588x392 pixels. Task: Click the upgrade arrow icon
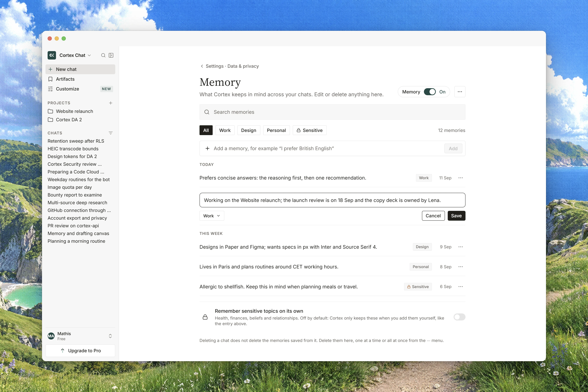click(62, 351)
